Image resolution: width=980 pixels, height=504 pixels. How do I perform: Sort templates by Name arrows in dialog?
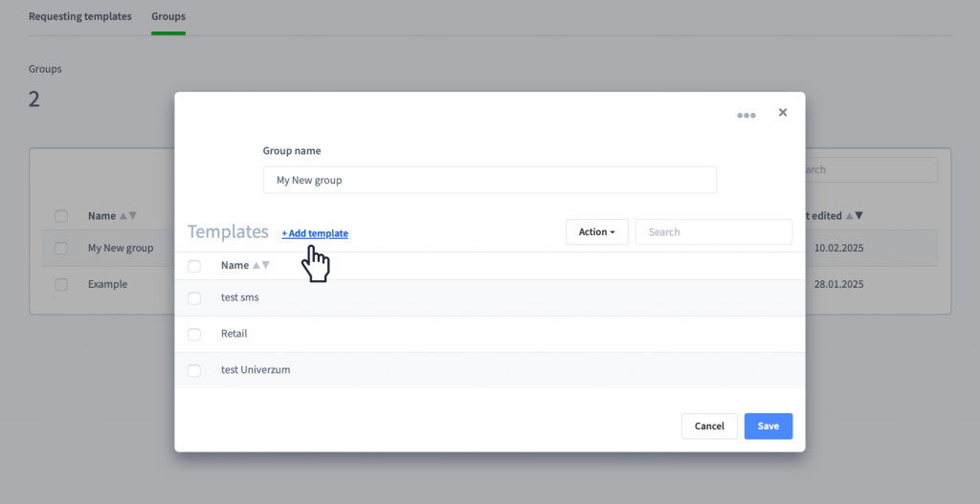[260, 266]
